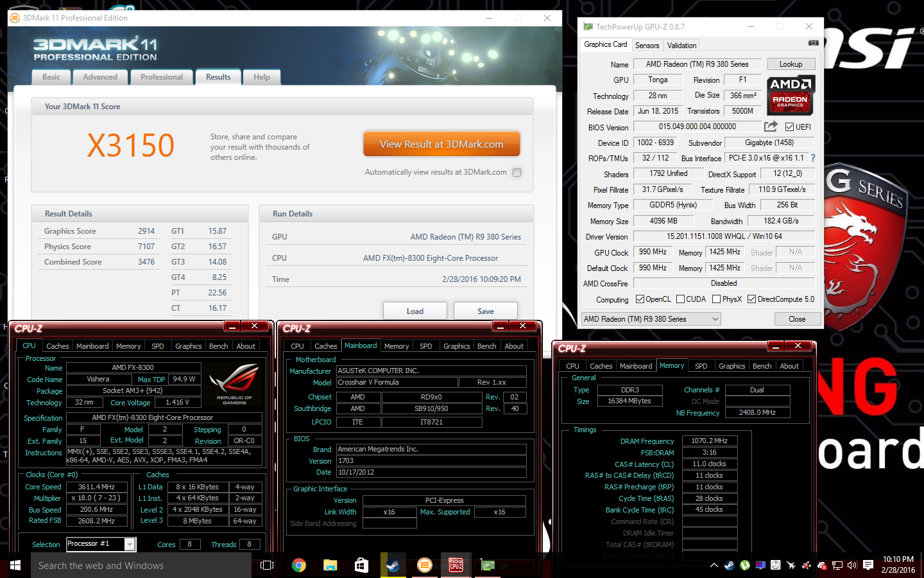Viewport: 924px width, 578px height.
Task: Click the NB Frequency value 2408.0 MHz
Action: coord(757,413)
